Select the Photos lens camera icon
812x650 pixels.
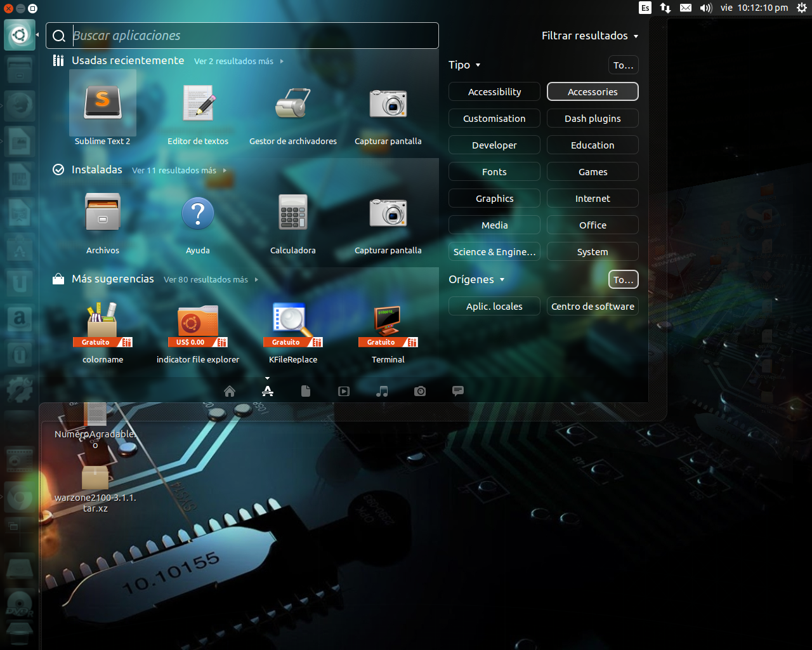(420, 391)
